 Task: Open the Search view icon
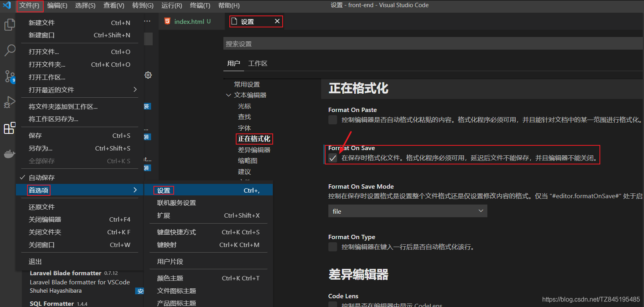pyautogui.click(x=9, y=50)
